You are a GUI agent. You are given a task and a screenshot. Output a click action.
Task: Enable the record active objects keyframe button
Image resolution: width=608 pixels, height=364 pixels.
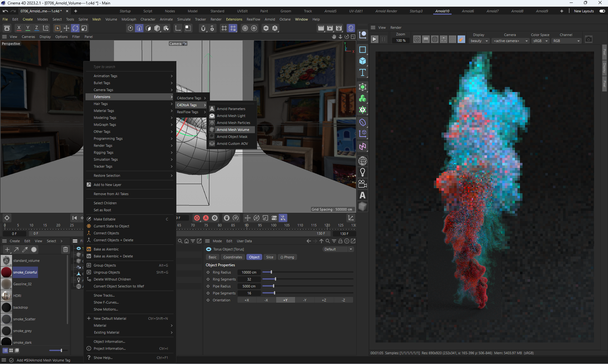[197, 218]
